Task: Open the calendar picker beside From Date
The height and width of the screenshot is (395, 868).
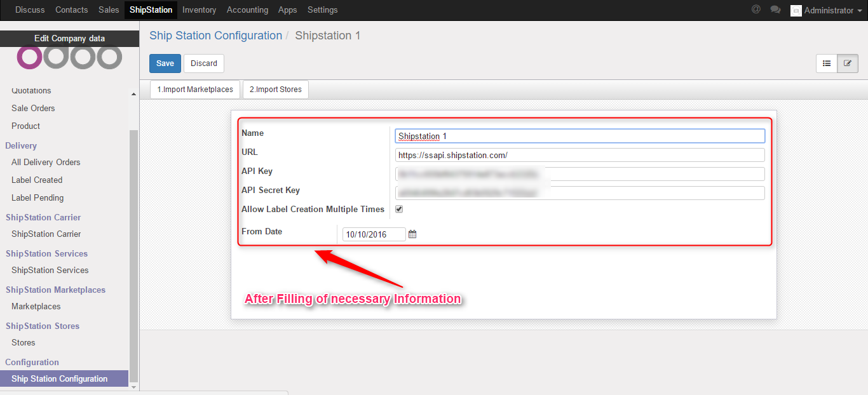Action: pos(412,234)
